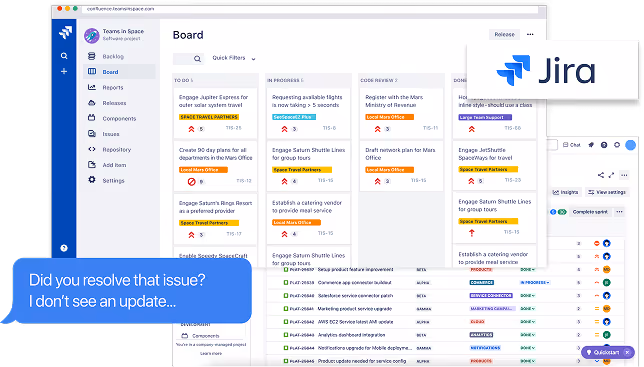
Task: Click the fullscreen expand icon in back window
Action: coord(611,175)
